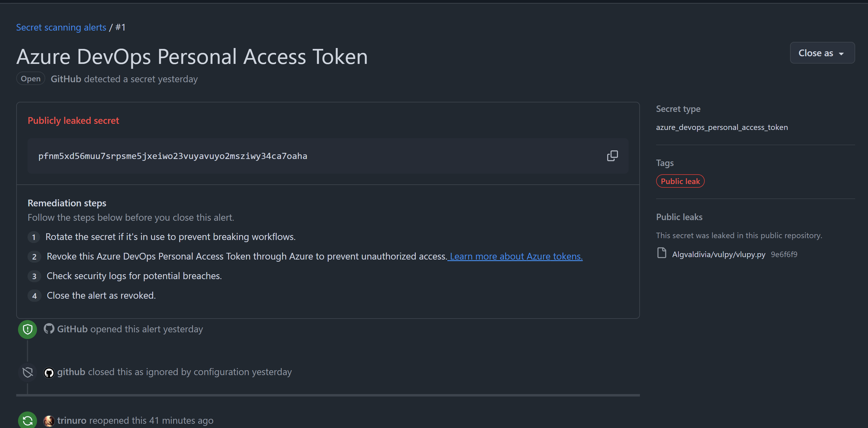Viewport: 868px width, 428px height.
Task: Click the 'reopened this 41 minutes ago' timestamp text
Action: click(151, 421)
